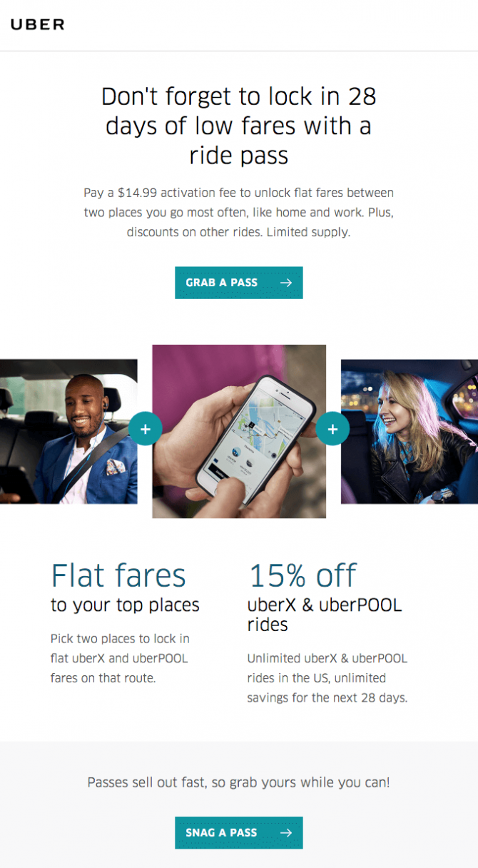Expand the Flat fares section heading

(x=118, y=575)
